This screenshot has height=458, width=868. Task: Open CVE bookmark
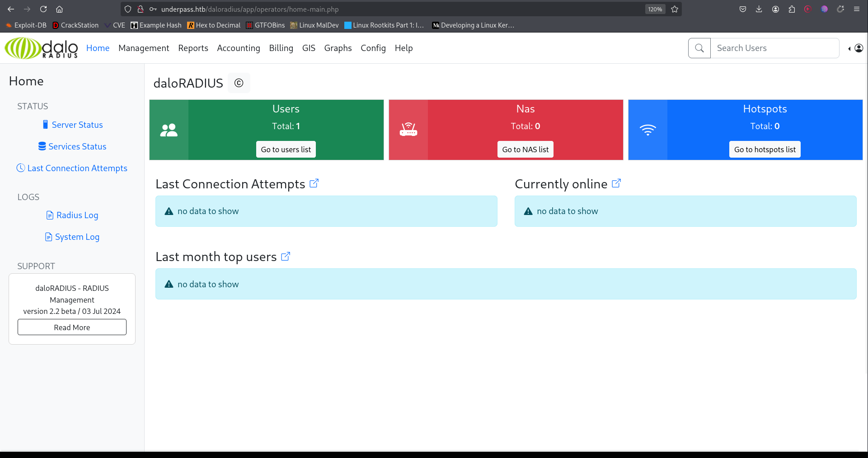tap(115, 25)
